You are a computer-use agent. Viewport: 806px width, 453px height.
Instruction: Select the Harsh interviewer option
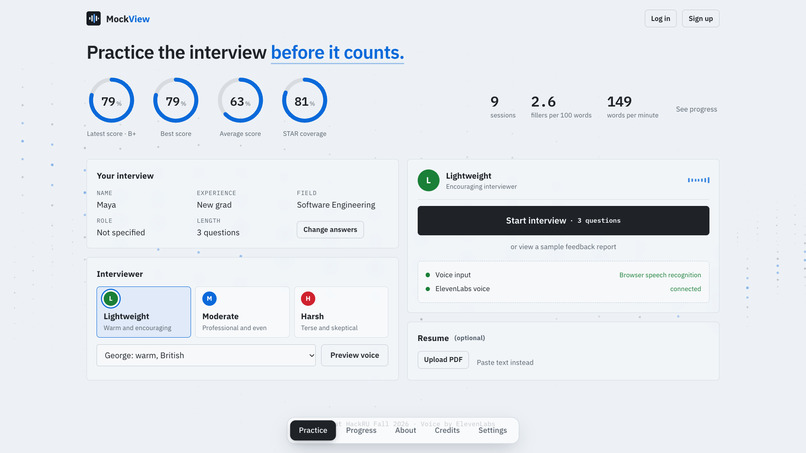point(341,312)
